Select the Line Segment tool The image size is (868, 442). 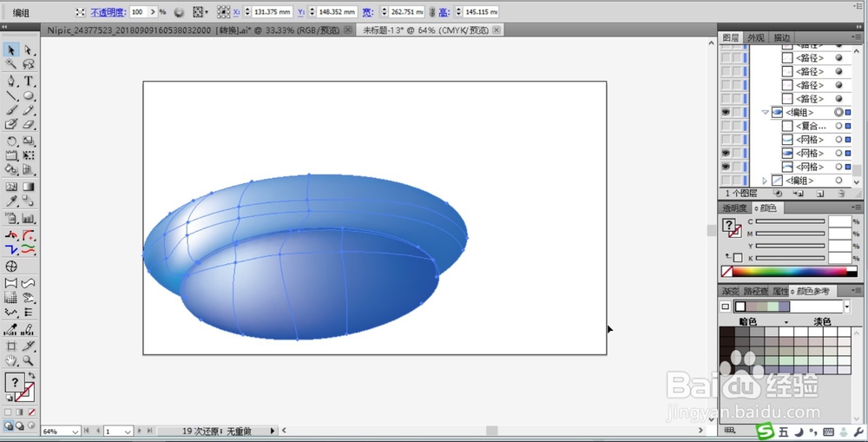coord(11,96)
